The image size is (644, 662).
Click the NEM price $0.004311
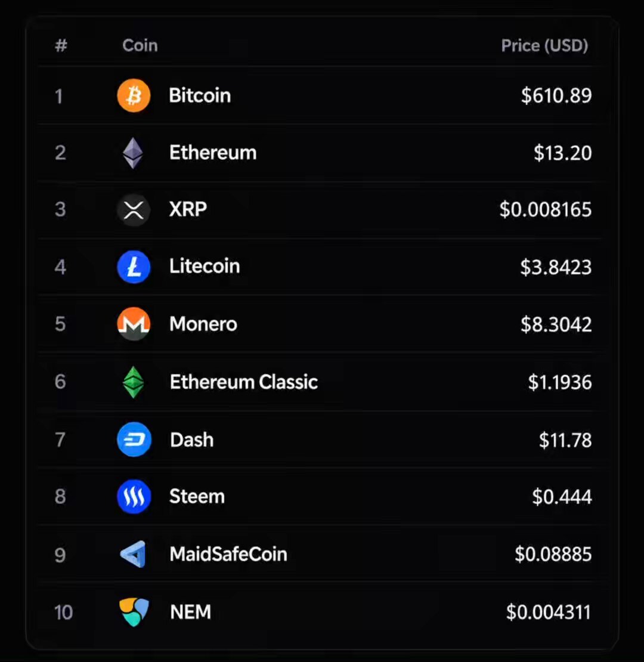(548, 612)
